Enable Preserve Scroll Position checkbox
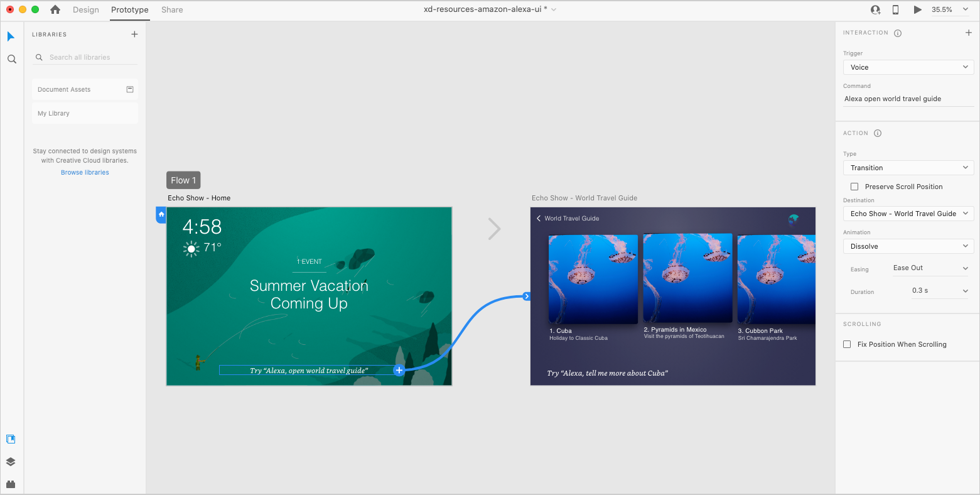This screenshot has width=980, height=495. point(854,187)
